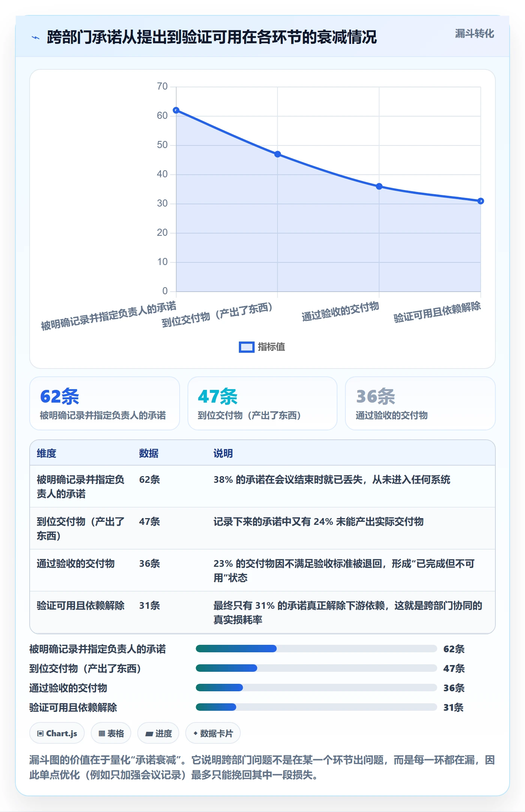This screenshot has height=812, width=525.
Task: Click the Chart.js tag icon
Action: click(40, 734)
